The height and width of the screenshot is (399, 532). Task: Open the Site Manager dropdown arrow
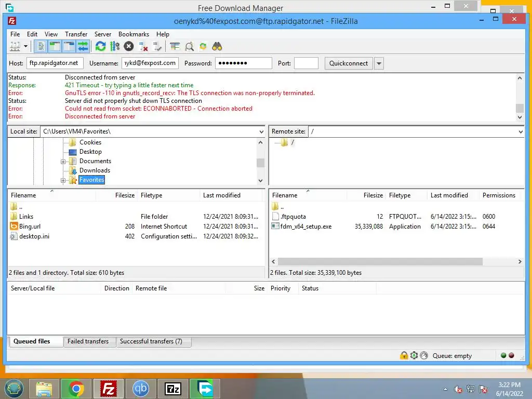(x=25, y=46)
